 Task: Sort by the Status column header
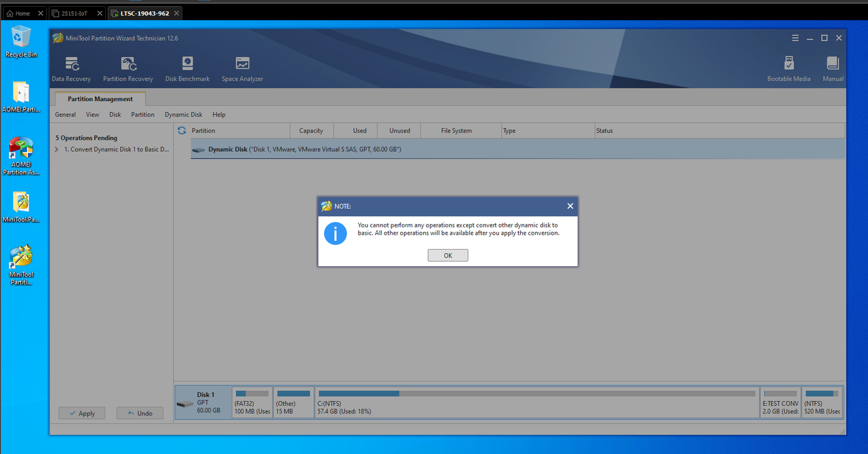(719, 130)
